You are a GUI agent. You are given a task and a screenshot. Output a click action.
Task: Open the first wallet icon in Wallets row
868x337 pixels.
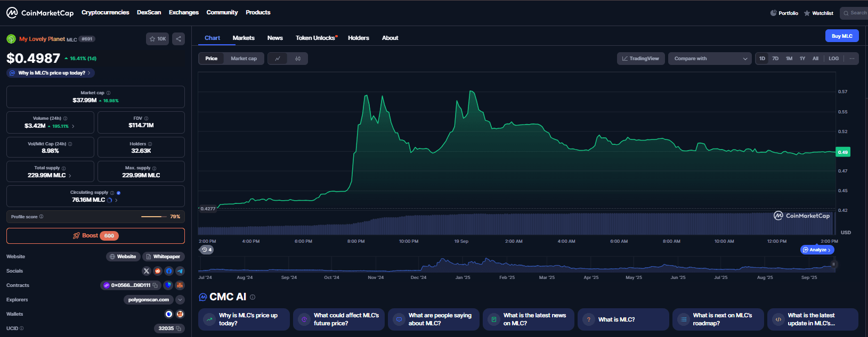[x=169, y=314]
